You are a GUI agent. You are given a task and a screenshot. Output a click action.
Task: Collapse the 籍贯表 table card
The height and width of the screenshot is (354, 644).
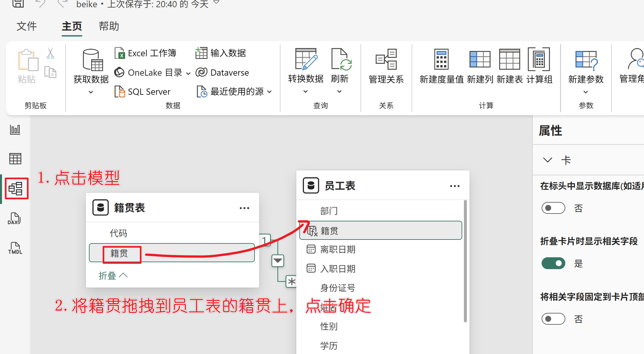pos(113,275)
